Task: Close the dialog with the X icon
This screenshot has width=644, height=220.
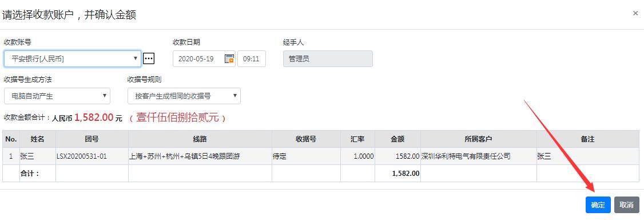Action: 635,14
